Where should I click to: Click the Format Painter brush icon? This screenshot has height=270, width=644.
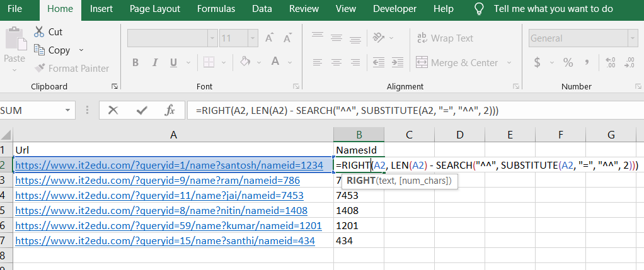40,68
